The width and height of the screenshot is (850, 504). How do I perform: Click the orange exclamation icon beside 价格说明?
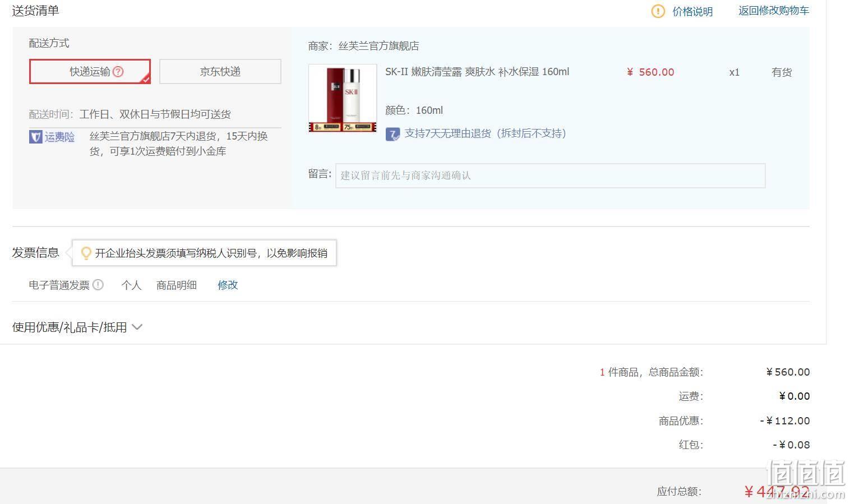[x=658, y=11]
